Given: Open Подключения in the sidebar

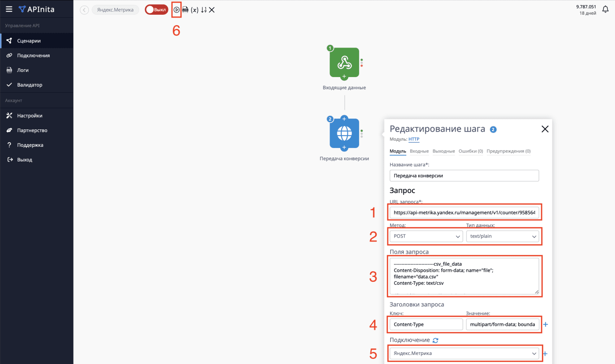Looking at the screenshot, I should click(x=33, y=55).
